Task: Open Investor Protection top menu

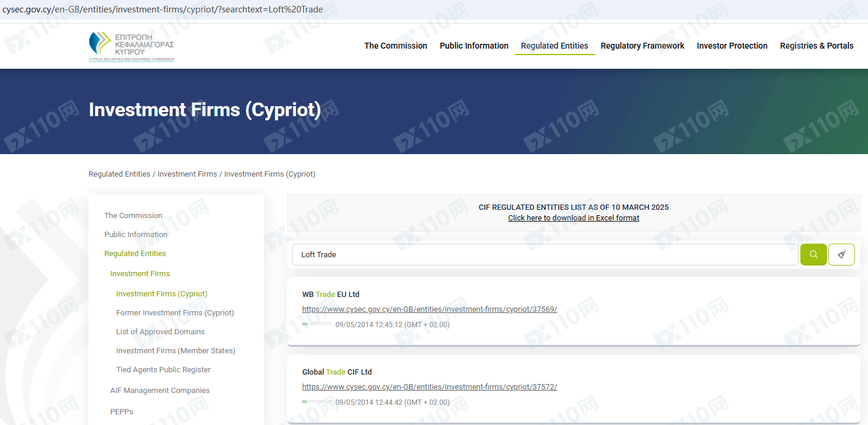Action: pos(732,46)
